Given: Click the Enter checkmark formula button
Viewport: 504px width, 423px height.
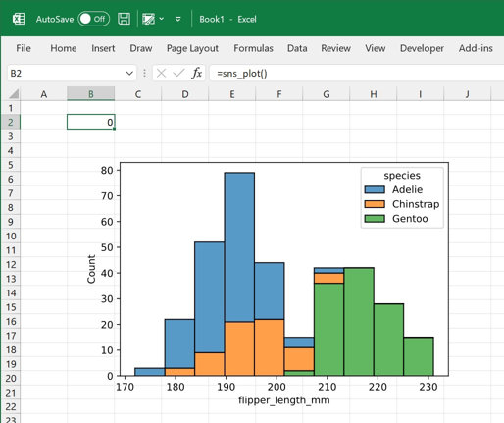Looking at the screenshot, I should pyautogui.click(x=178, y=73).
